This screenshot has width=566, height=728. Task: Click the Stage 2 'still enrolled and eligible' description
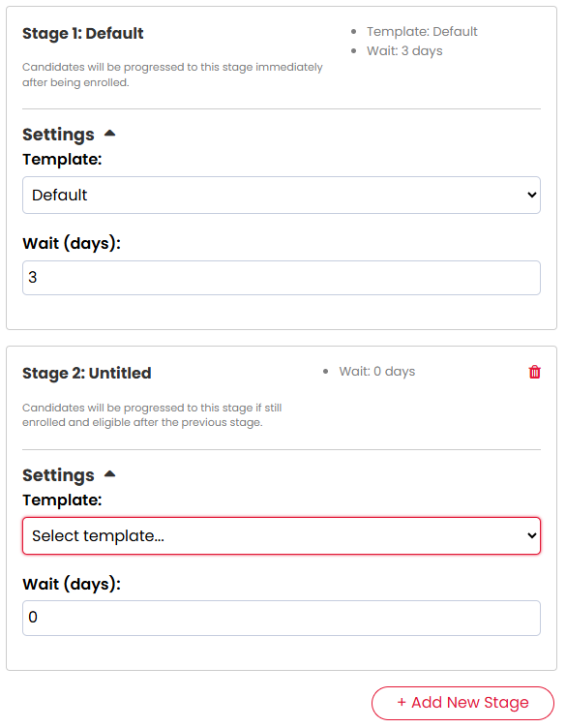[152, 415]
